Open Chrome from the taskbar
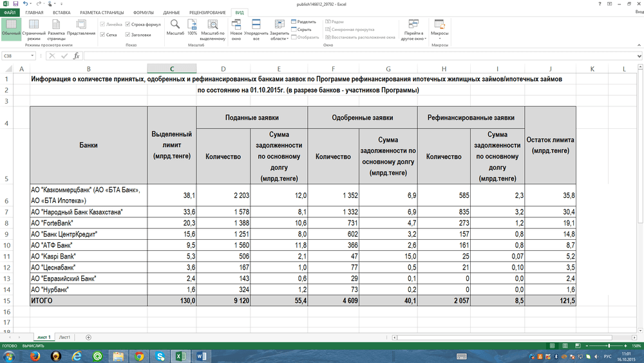Viewport: 644px width, 363px height. coord(139,356)
